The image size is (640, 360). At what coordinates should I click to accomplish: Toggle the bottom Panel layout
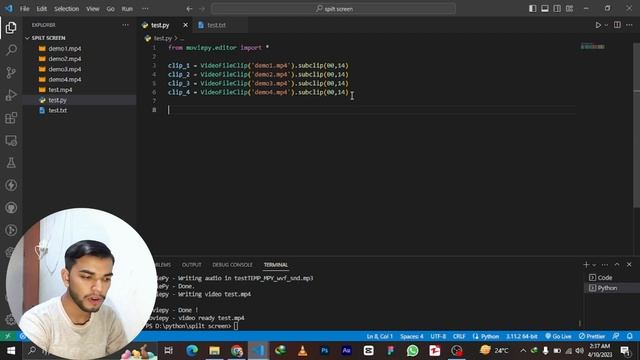(x=545, y=9)
